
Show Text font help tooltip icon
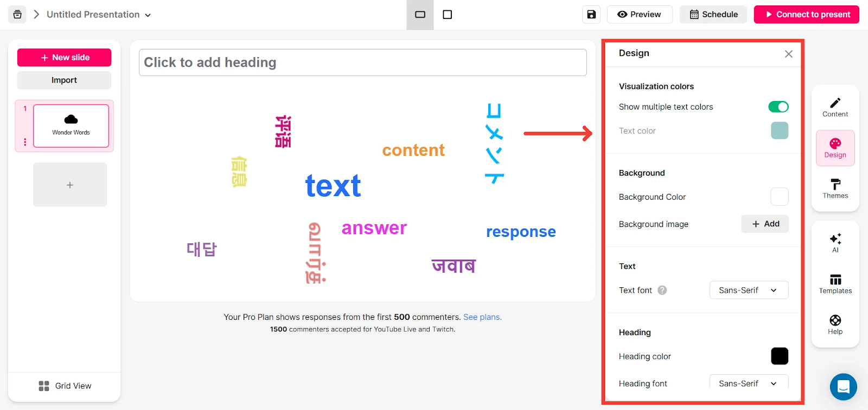(662, 291)
